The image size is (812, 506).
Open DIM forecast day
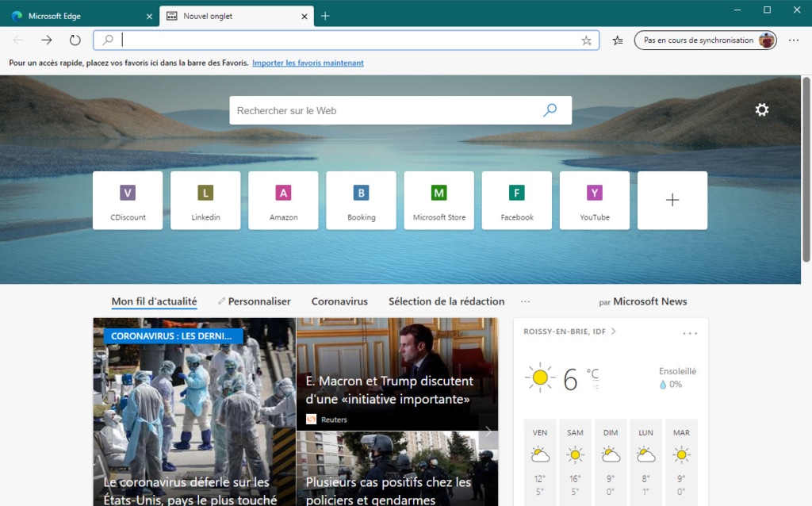point(611,462)
